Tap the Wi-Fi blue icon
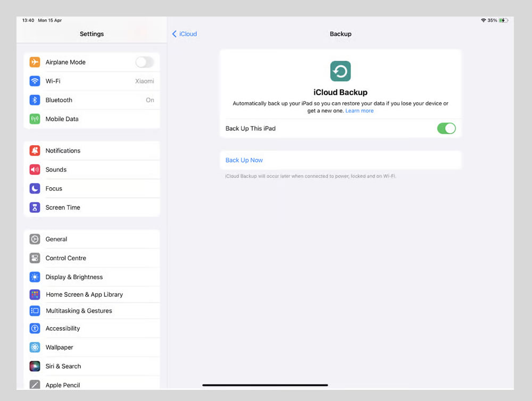The width and height of the screenshot is (532, 401). point(35,81)
